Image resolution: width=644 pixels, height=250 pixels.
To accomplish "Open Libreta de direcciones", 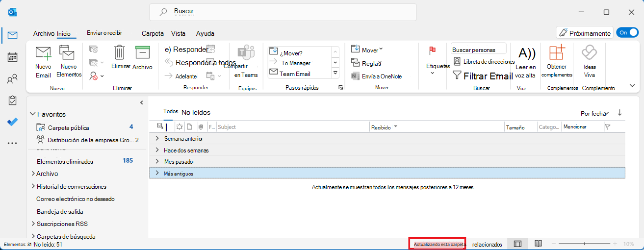I will click(x=484, y=62).
